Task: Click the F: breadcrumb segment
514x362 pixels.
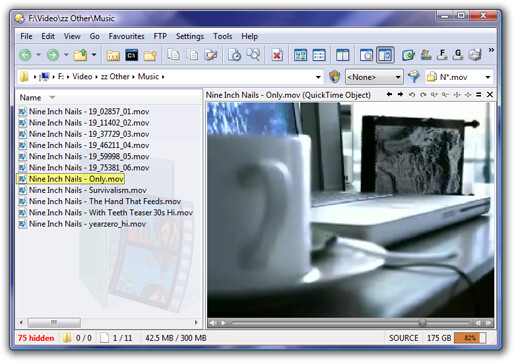Action: (61, 77)
